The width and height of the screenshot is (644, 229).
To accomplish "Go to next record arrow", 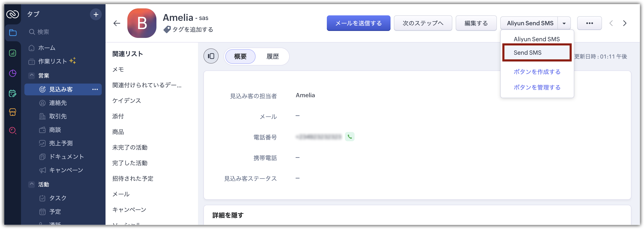I will (624, 23).
